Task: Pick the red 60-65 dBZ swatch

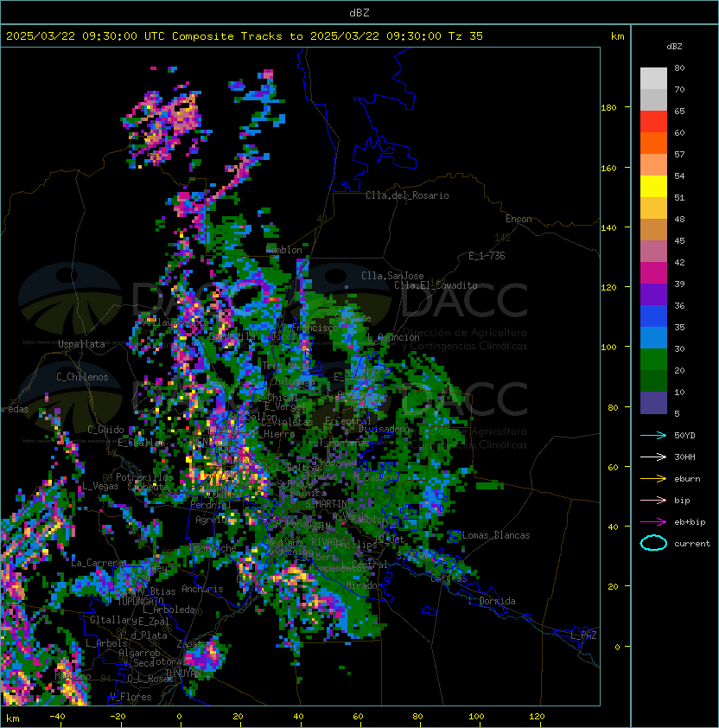Action: (x=653, y=122)
